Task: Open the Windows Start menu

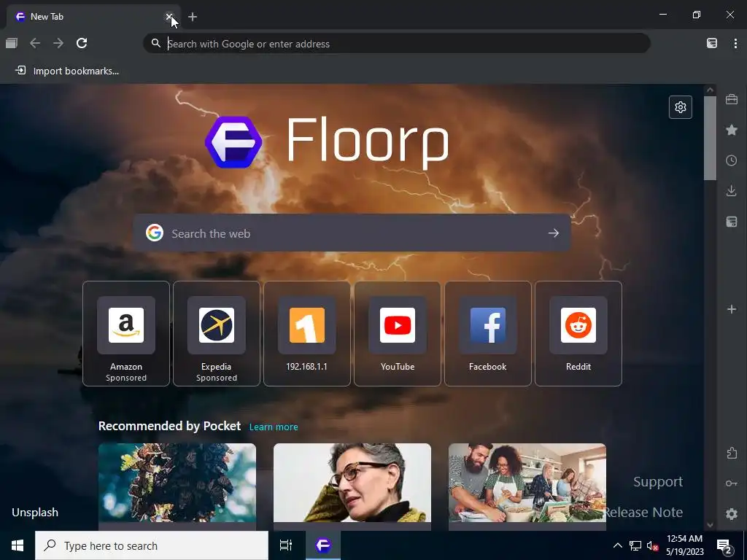Action: (18, 545)
